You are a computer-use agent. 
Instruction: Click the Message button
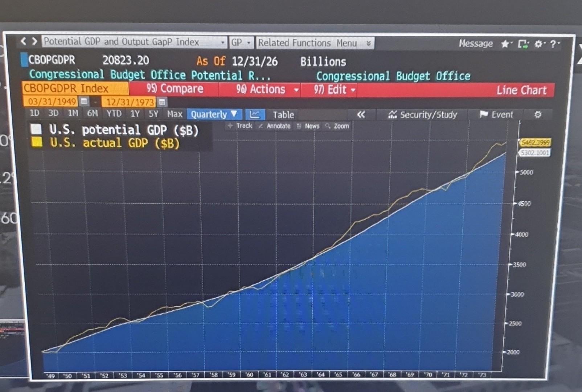(476, 44)
